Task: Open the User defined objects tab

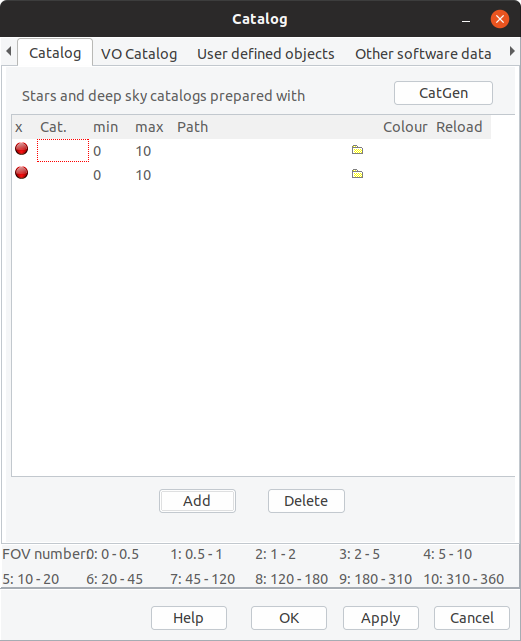Action: pyautogui.click(x=266, y=54)
